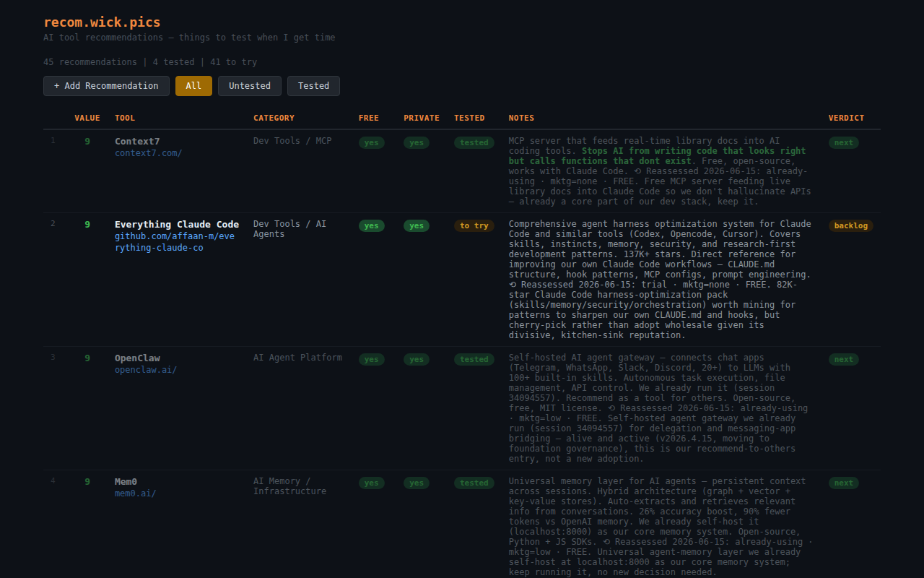This screenshot has width=924, height=578.
Task: Click the OpenClaw self-hosted gateway notes
Action: (x=658, y=408)
